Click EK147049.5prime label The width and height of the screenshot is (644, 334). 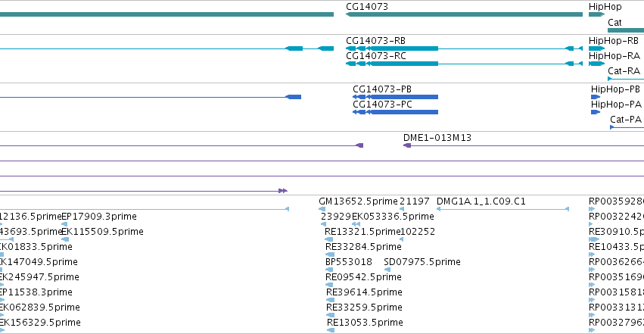coord(38,262)
